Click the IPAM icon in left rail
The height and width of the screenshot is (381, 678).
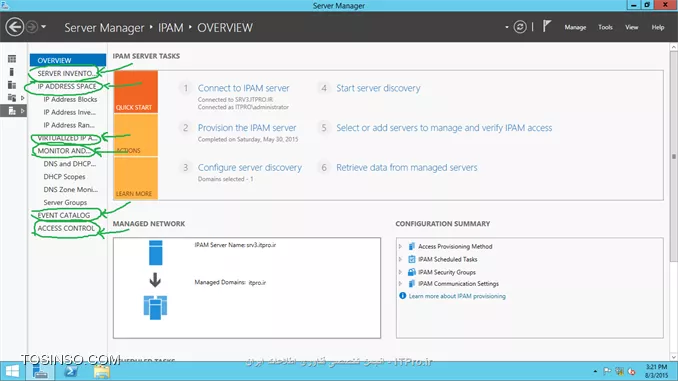pos(12,111)
